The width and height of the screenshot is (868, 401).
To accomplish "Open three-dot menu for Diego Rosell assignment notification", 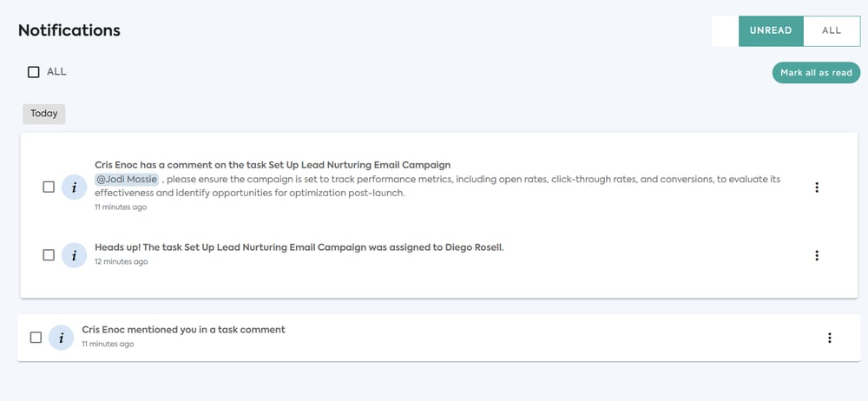I will 817,255.
